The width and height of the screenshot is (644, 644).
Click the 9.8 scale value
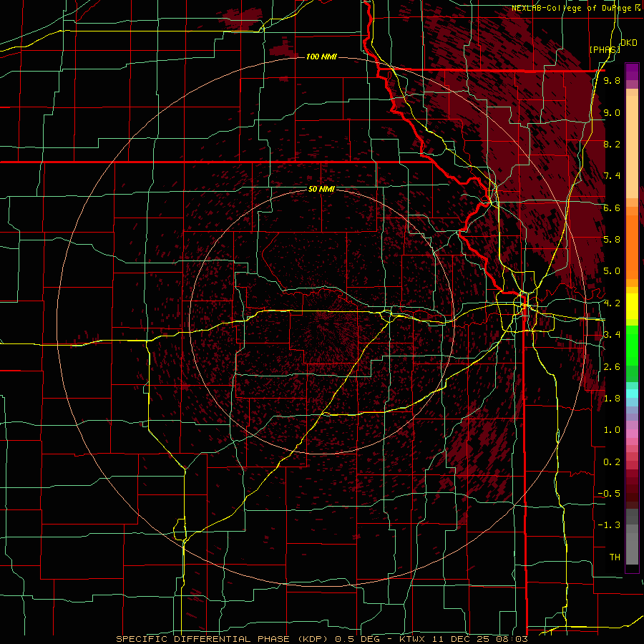pyautogui.click(x=612, y=81)
